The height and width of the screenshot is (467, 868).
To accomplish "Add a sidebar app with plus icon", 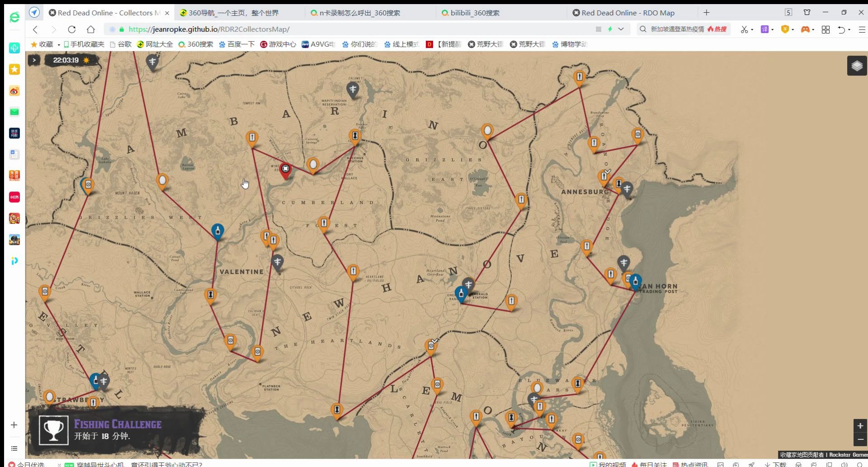I will pos(14,425).
